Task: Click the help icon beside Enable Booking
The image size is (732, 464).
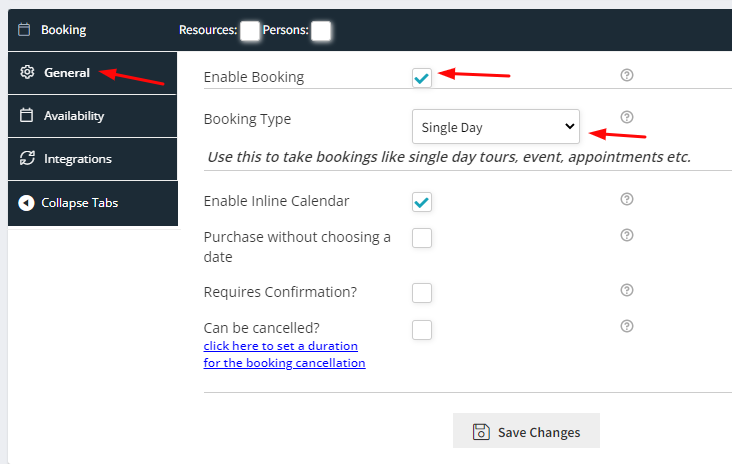Action: [x=626, y=75]
